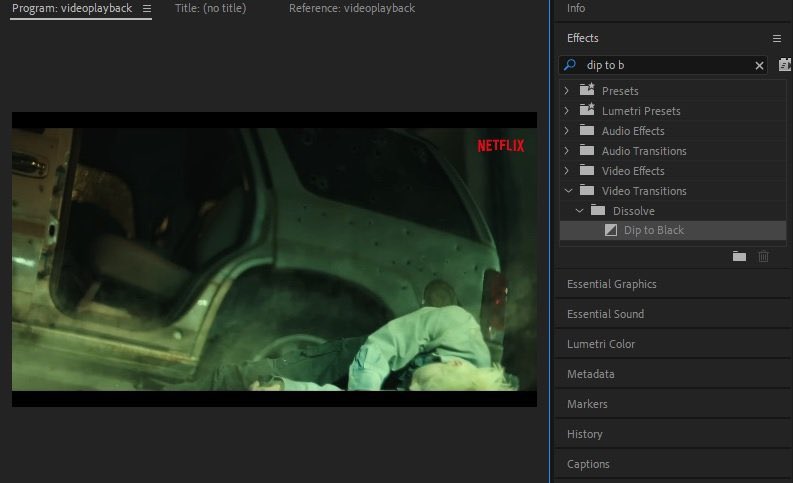This screenshot has height=483, width=793.
Task: Open the Effects panel menu icon
Action: 777,38
